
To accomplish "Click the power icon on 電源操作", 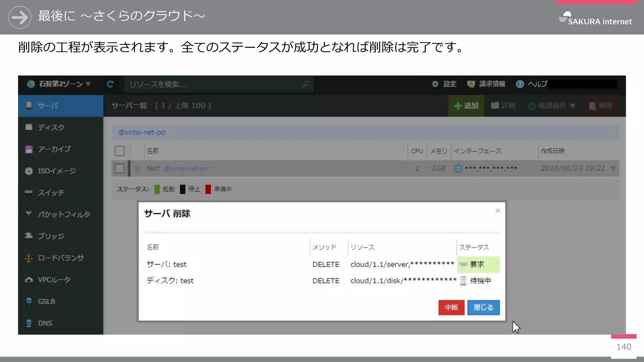I will (532, 106).
